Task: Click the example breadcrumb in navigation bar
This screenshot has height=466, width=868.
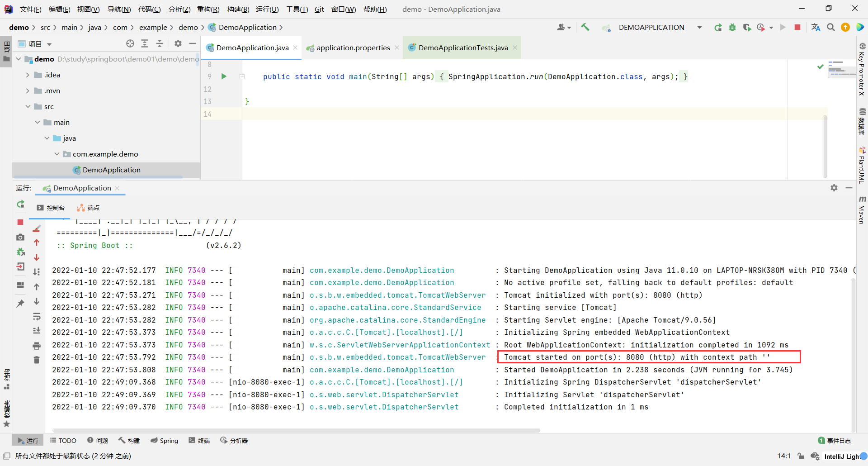Action: [x=153, y=28]
